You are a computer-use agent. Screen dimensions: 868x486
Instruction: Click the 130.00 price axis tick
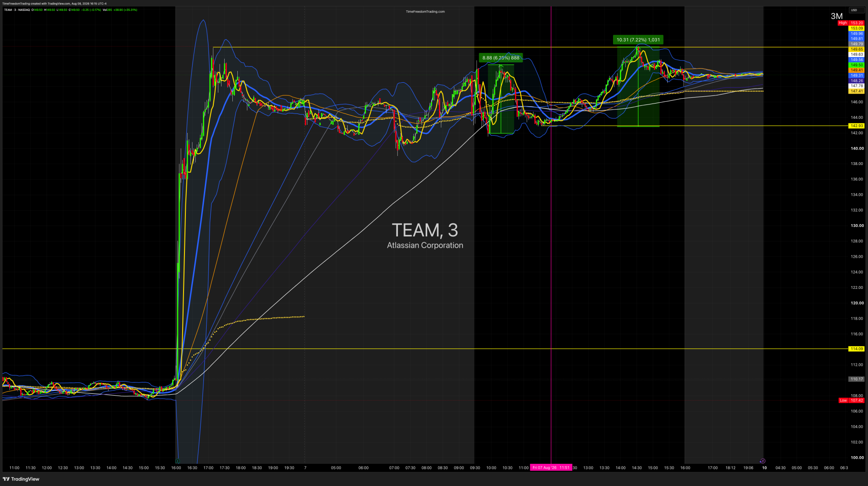tap(857, 226)
